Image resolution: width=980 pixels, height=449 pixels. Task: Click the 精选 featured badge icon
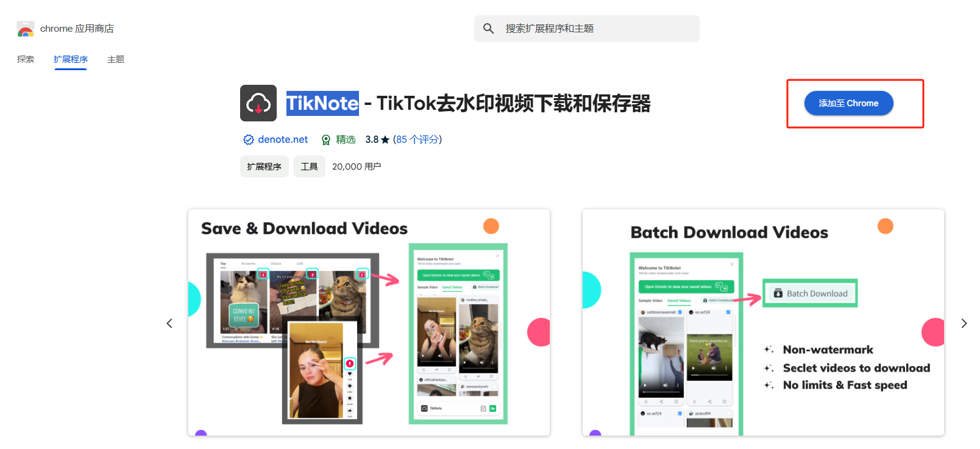coord(326,140)
